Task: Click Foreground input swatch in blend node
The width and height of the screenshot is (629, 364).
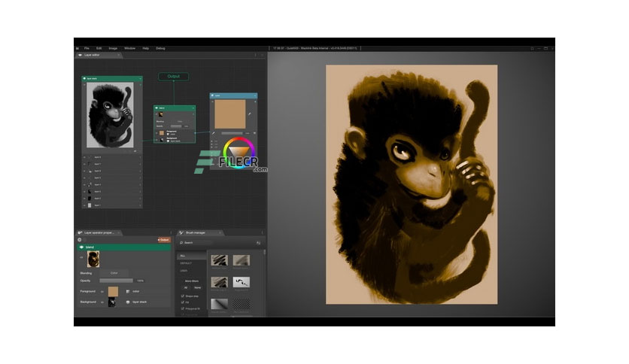Action: (x=162, y=132)
